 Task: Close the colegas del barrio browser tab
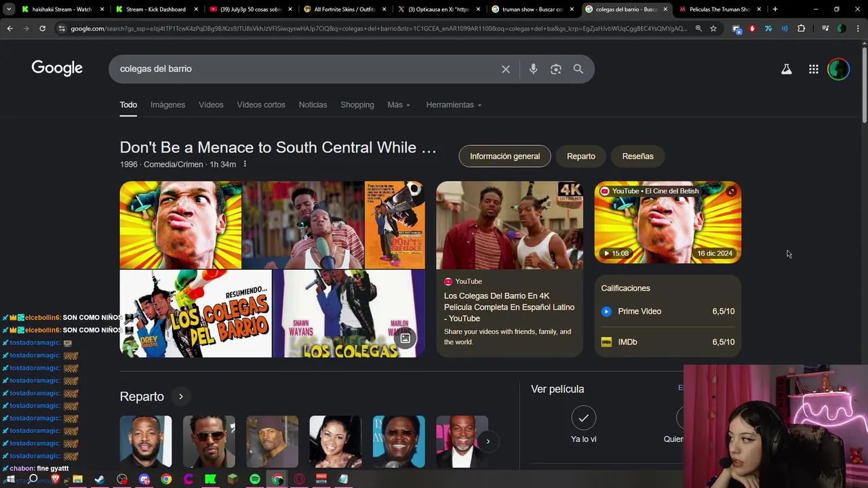coord(665,9)
